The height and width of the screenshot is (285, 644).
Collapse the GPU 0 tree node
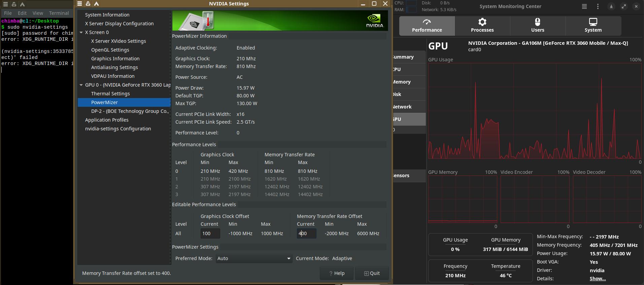[81, 85]
